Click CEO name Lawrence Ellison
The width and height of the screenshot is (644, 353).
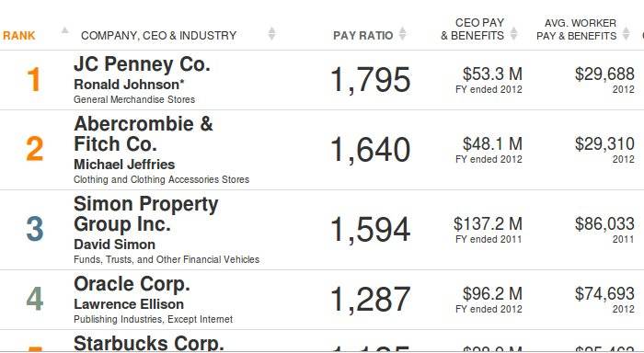click(129, 304)
